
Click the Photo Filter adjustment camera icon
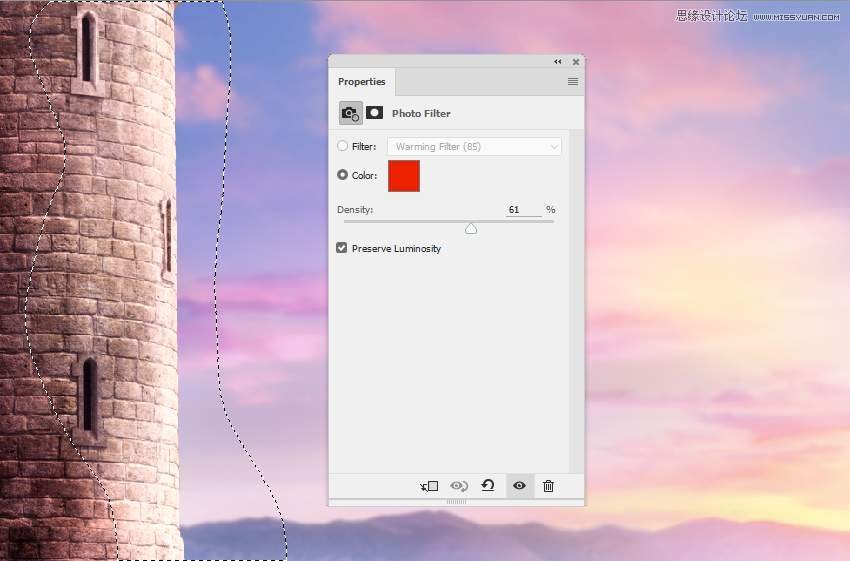(350, 113)
